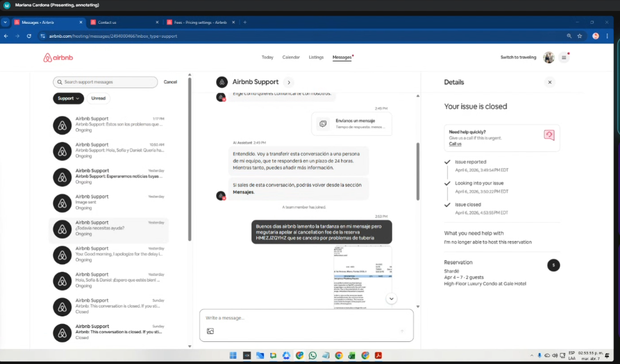
Task: Open browser zoom magnifier icon
Action: (569, 36)
